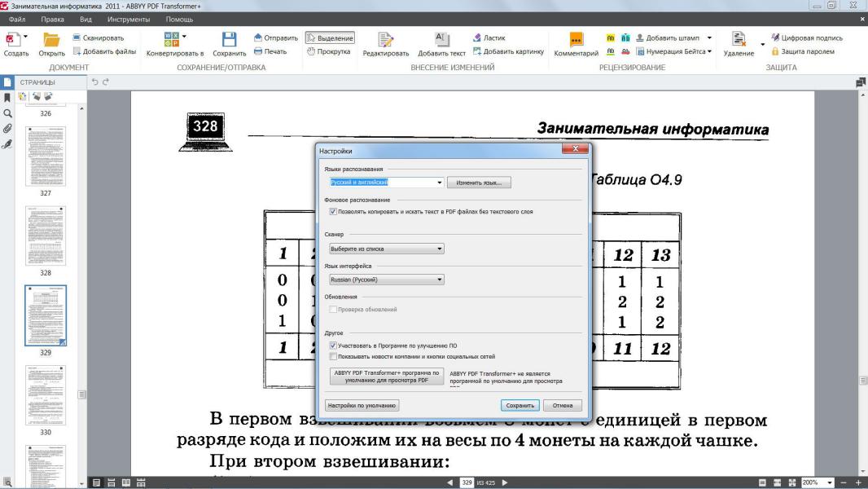Expand the Добавить штамп dropdown arrow

[x=710, y=37]
